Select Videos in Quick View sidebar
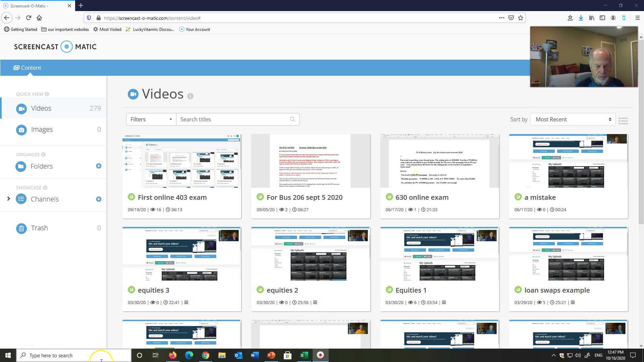 point(41,108)
